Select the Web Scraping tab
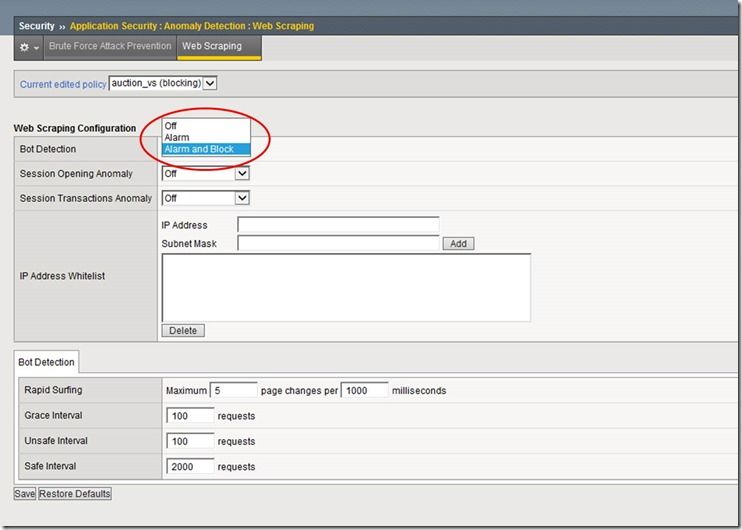Screen dimensions: 742x530 pyautogui.click(x=211, y=47)
